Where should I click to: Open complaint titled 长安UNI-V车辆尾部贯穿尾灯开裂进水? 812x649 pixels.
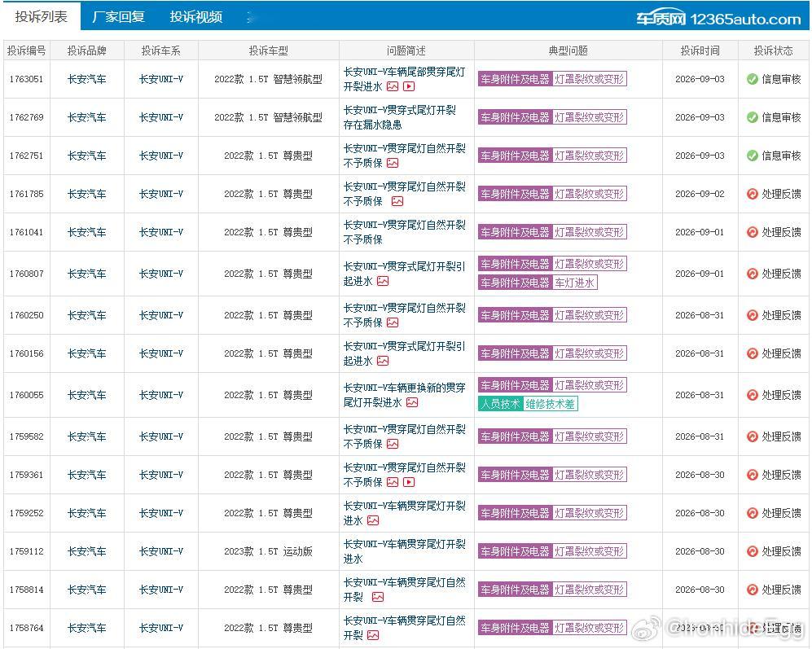pos(405,79)
